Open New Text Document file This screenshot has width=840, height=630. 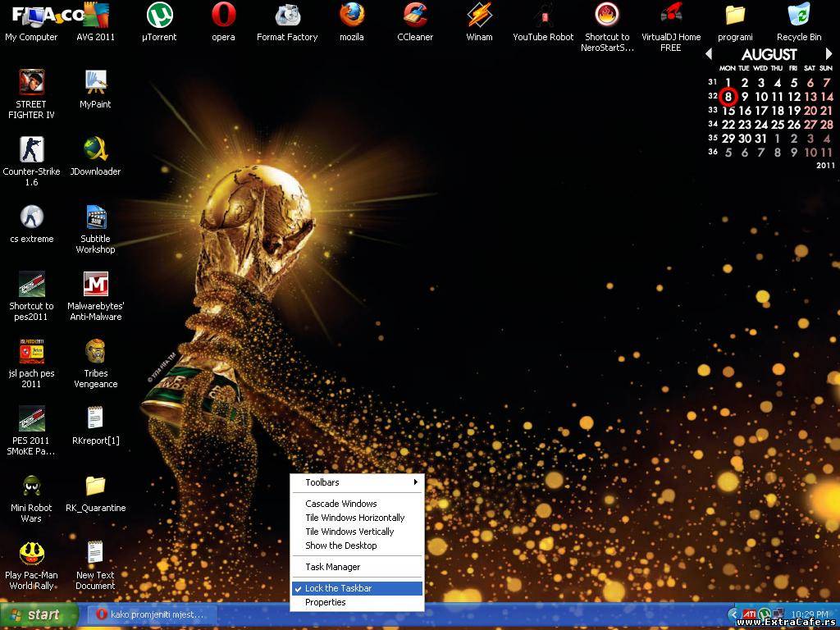click(95, 566)
